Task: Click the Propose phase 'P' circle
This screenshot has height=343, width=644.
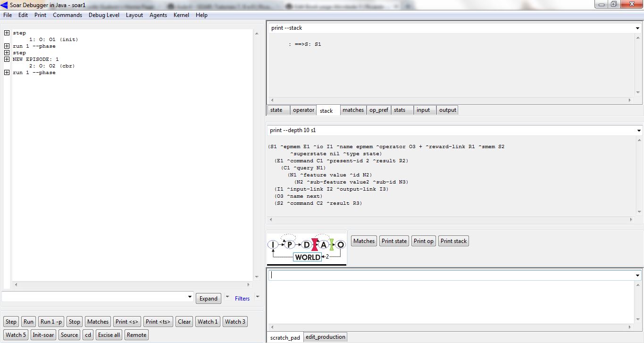Action: (x=290, y=244)
